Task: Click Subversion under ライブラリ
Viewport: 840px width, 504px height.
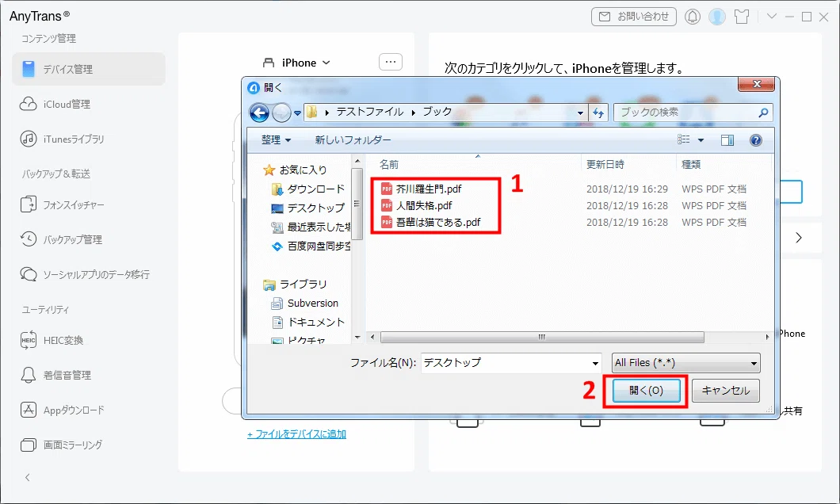Action: click(305, 304)
